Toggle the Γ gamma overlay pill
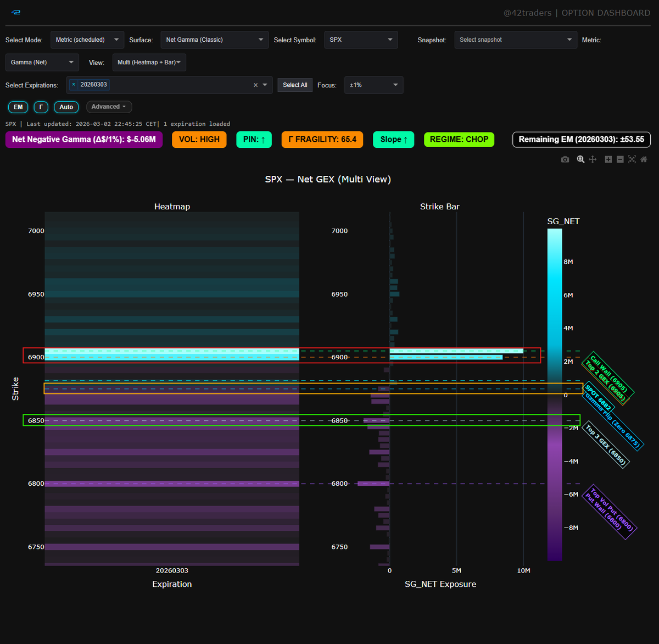 pos(41,107)
